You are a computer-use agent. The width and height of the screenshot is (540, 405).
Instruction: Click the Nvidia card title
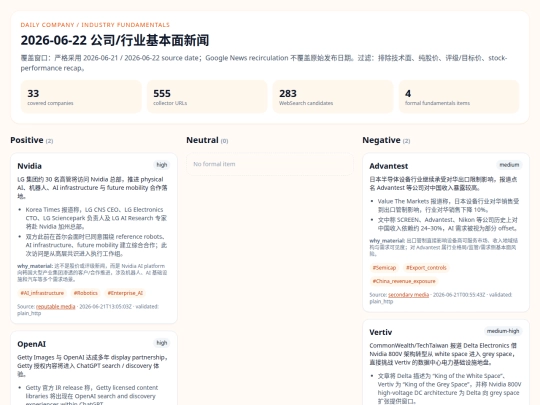pos(30,166)
